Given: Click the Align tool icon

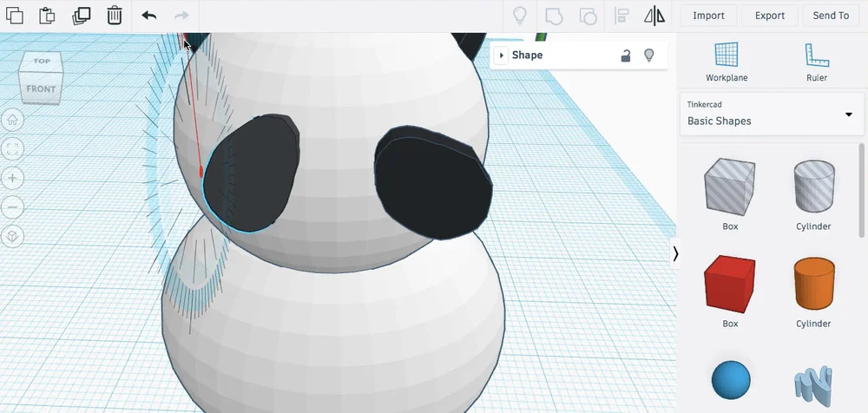Looking at the screenshot, I should [x=621, y=16].
